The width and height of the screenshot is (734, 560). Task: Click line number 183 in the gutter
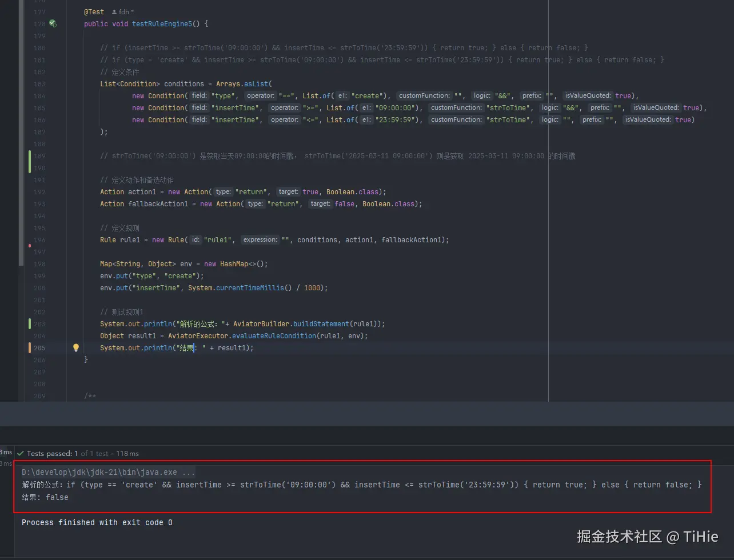point(39,83)
